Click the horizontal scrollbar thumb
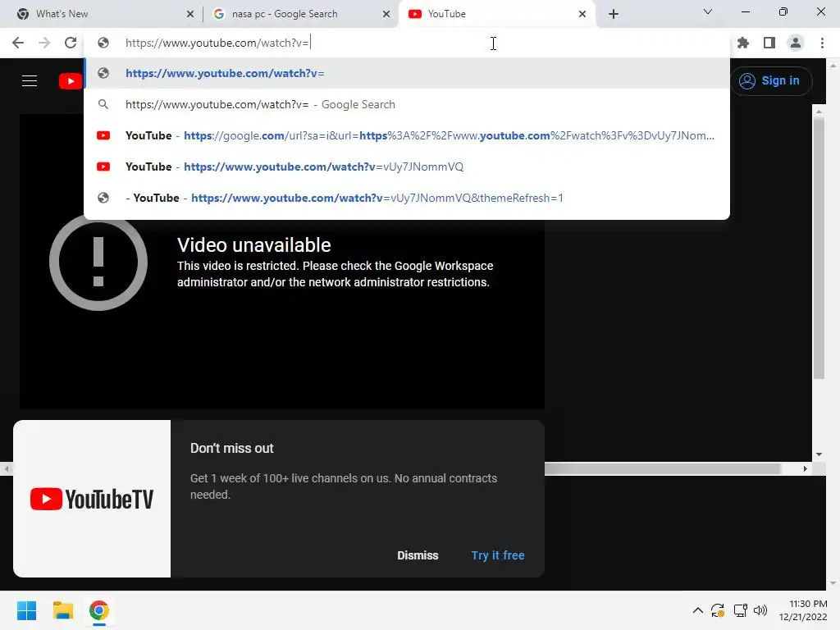 (662, 468)
